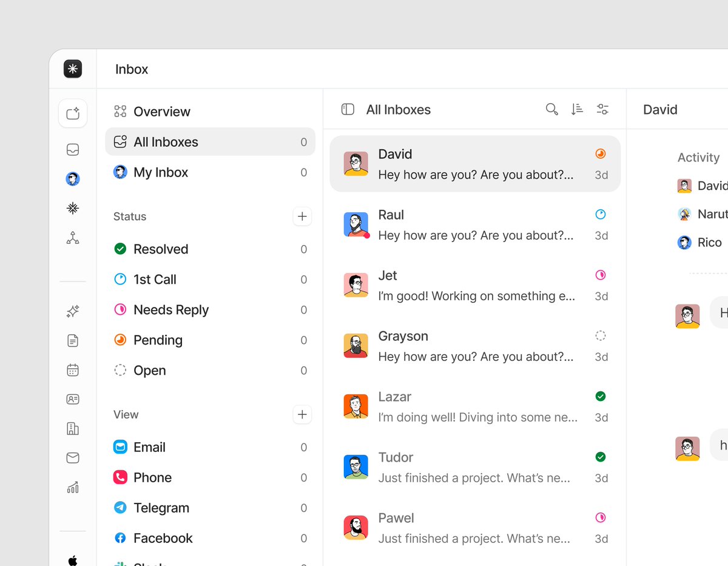
Task: Click the Resolved check icon on Tudor's row
Action: [601, 457]
